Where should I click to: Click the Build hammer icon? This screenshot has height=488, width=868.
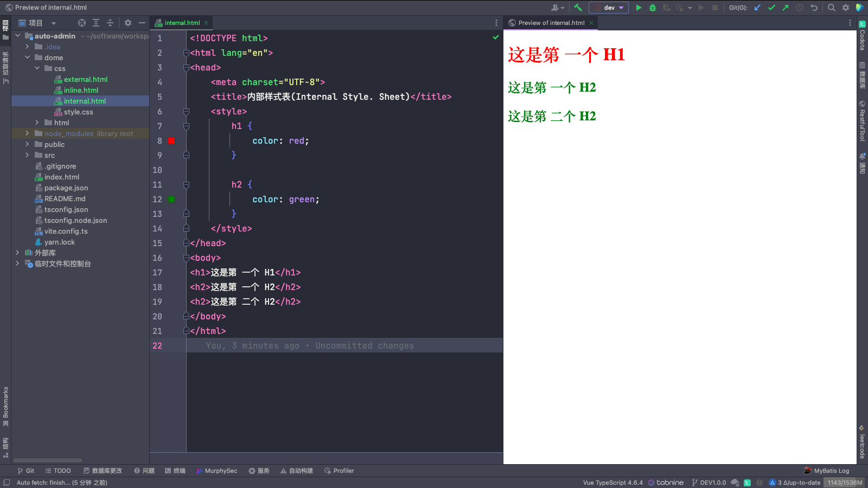coord(578,8)
